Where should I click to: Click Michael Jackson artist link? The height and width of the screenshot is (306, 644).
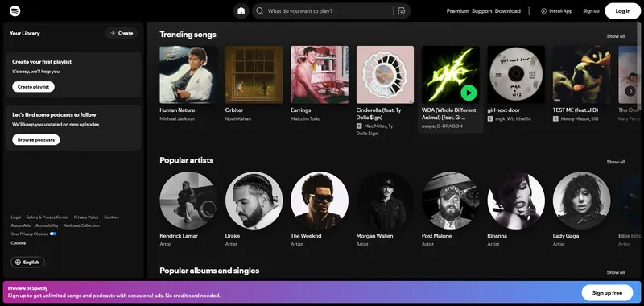pyautogui.click(x=177, y=118)
